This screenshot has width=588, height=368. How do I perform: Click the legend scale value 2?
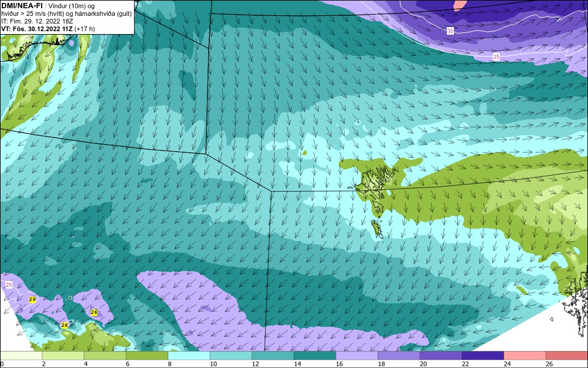[x=44, y=364]
